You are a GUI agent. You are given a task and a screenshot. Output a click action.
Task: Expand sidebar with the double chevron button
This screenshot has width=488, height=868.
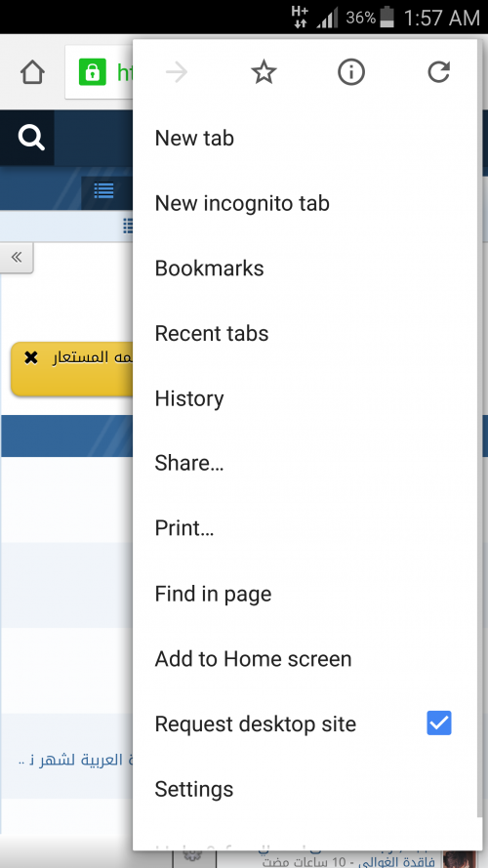(17, 258)
